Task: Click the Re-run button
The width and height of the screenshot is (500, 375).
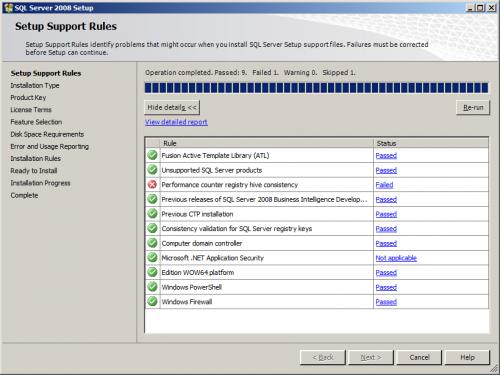Action: [473, 107]
